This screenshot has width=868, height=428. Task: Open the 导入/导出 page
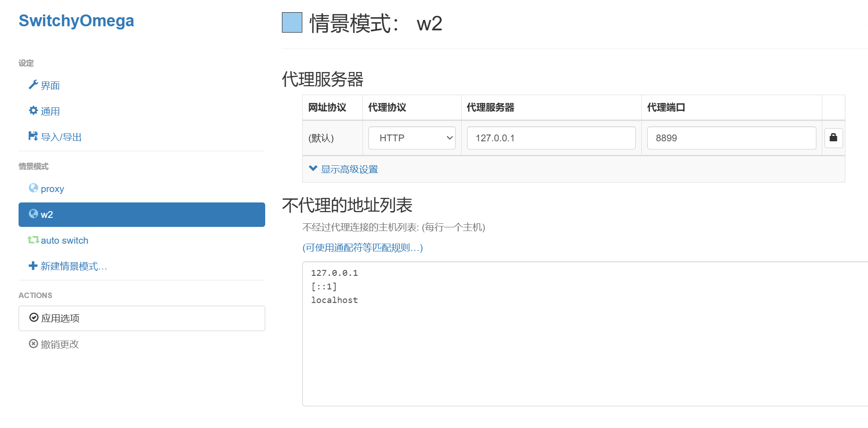61,137
